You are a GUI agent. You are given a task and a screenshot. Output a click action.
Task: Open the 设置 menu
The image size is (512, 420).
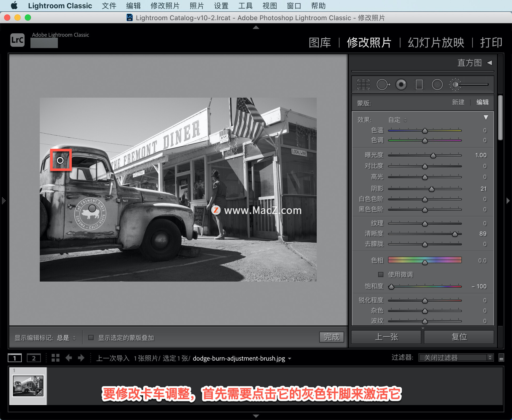click(x=221, y=6)
